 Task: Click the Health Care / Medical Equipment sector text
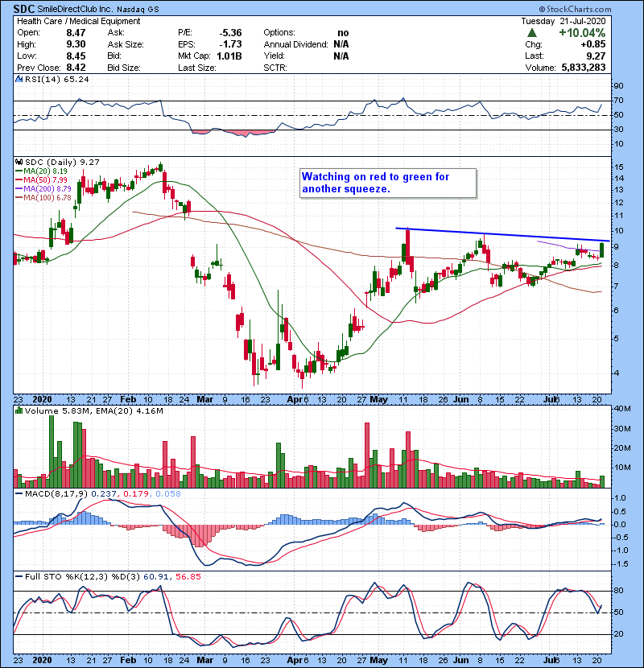pyautogui.click(x=78, y=21)
